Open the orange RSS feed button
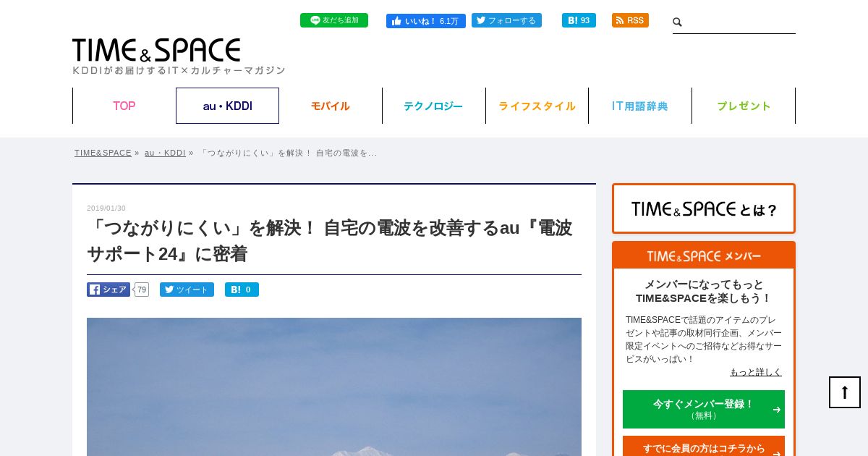The height and width of the screenshot is (456, 868). (x=630, y=20)
